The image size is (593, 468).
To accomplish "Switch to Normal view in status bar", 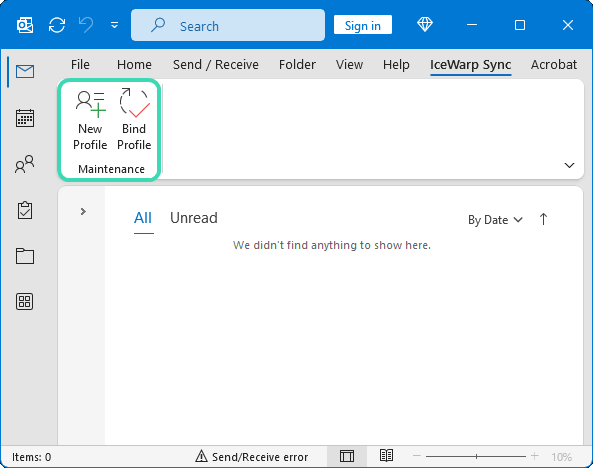I will click(347, 456).
